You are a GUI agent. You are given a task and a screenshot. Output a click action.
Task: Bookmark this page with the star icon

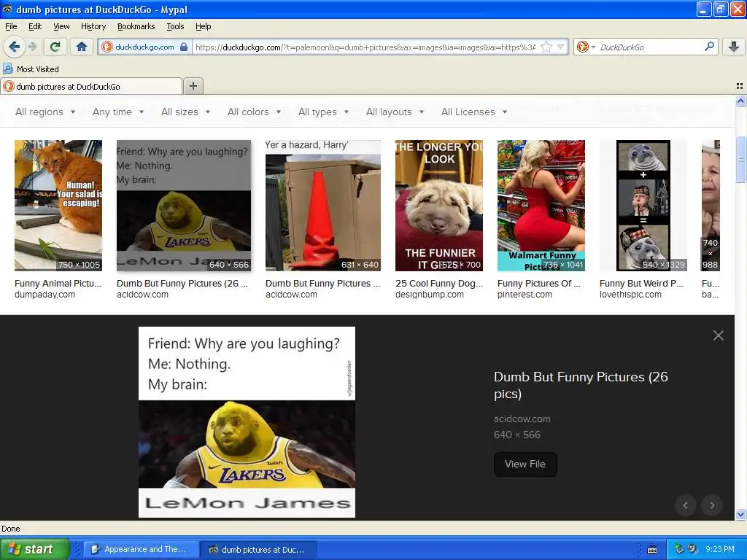tap(546, 47)
